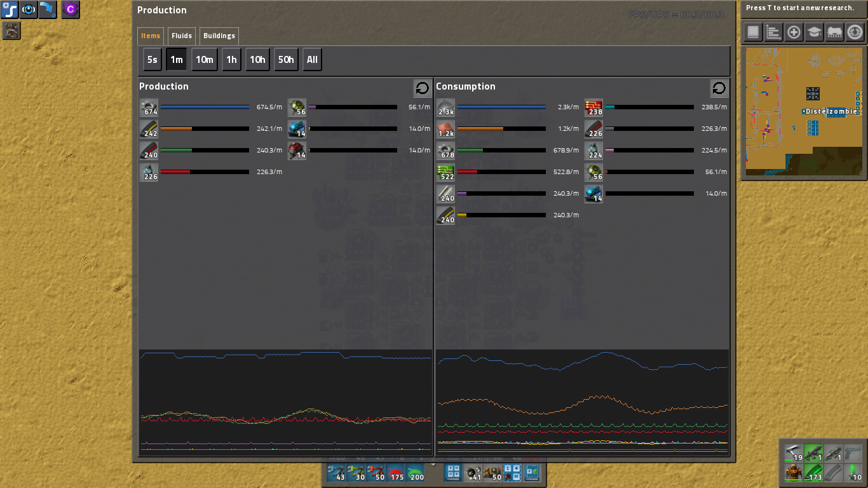
Task: Click the minimap
Action: pyautogui.click(x=804, y=112)
